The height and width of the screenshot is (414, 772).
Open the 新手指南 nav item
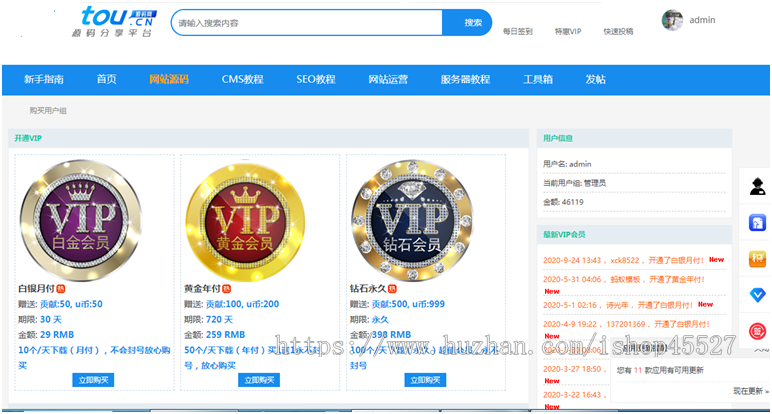point(44,79)
